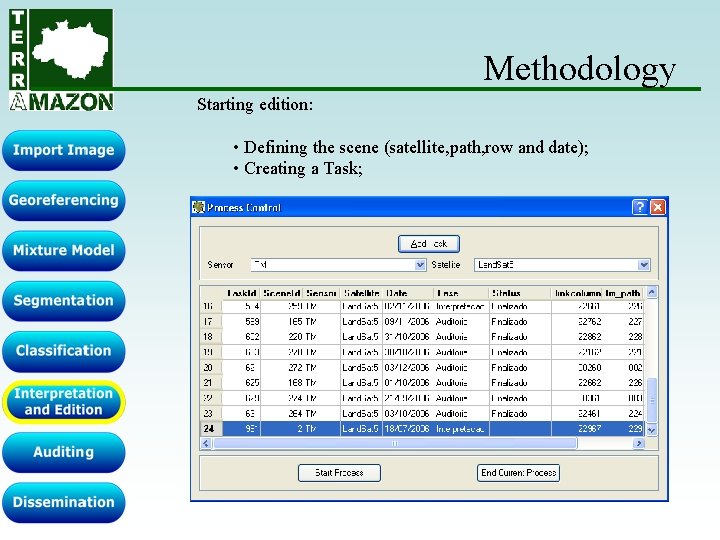This screenshot has height=540, width=720.
Task: Select row header 22
Action: (211, 398)
